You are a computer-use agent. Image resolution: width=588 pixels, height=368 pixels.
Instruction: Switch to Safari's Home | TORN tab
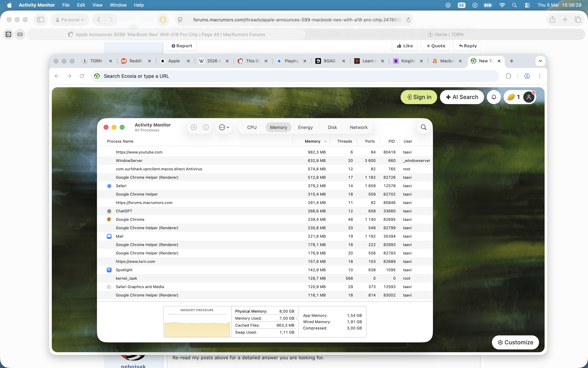click(445, 35)
